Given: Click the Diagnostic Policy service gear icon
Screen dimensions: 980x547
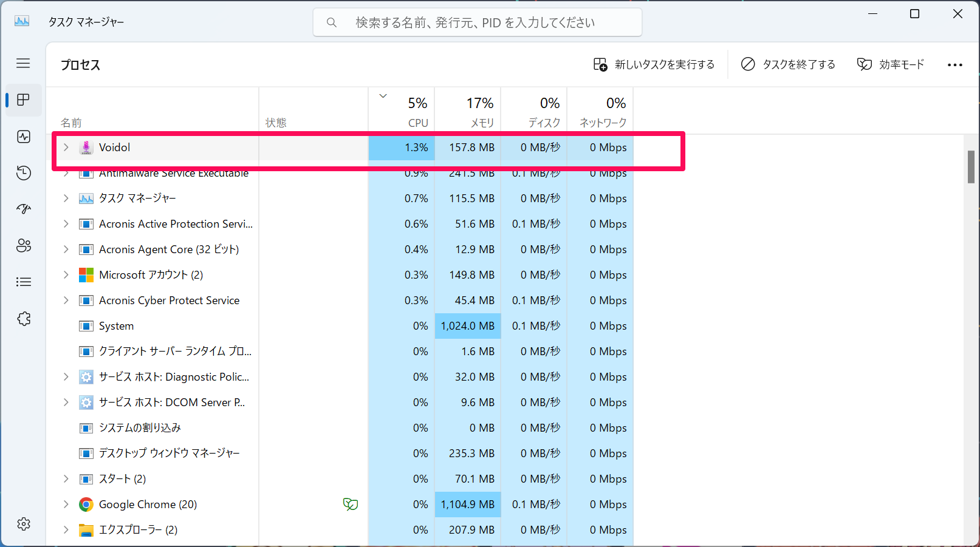Looking at the screenshot, I should (x=86, y=377).
